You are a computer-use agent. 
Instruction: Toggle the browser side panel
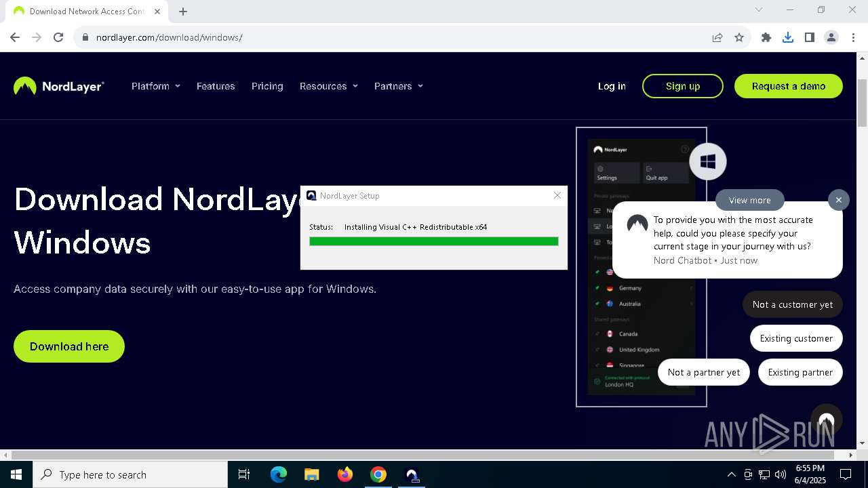[810, 37]
